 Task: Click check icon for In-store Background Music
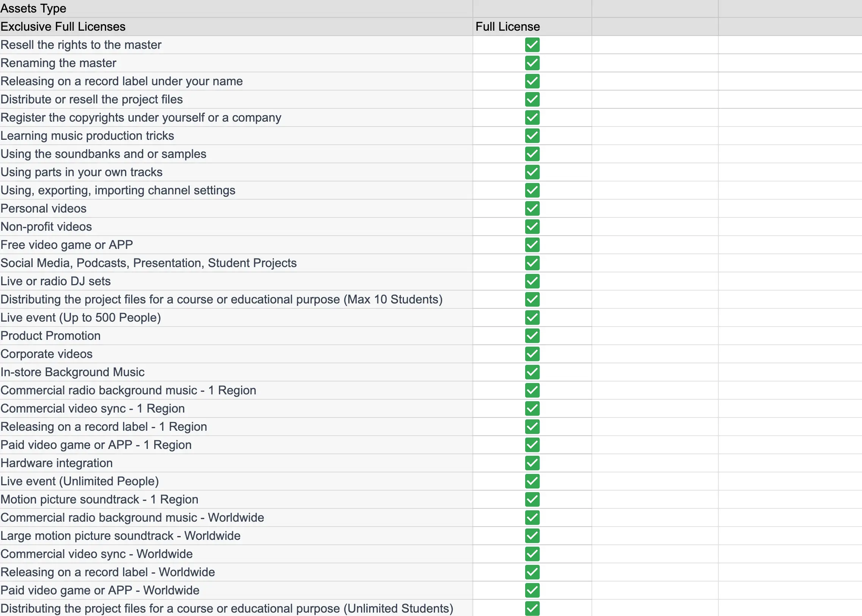532,372
